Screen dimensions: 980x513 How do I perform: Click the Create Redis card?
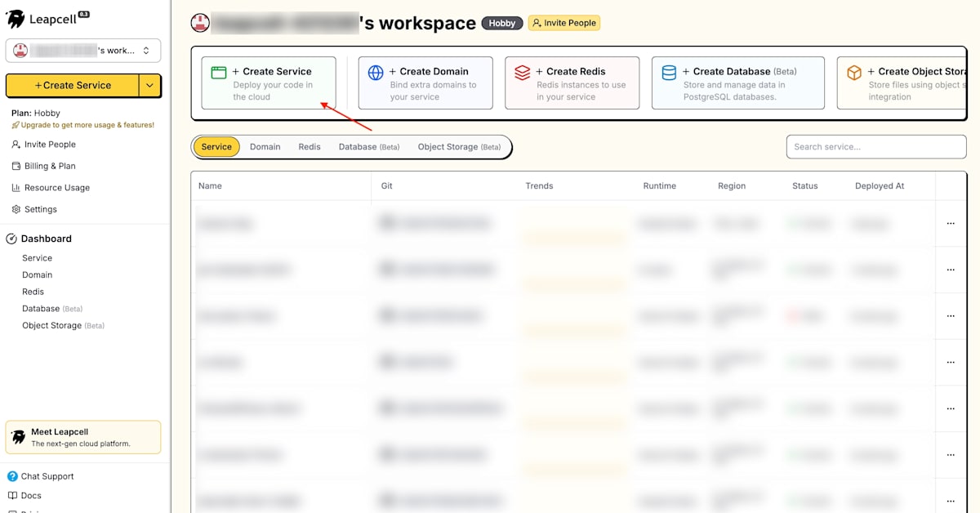coord(572,83)
